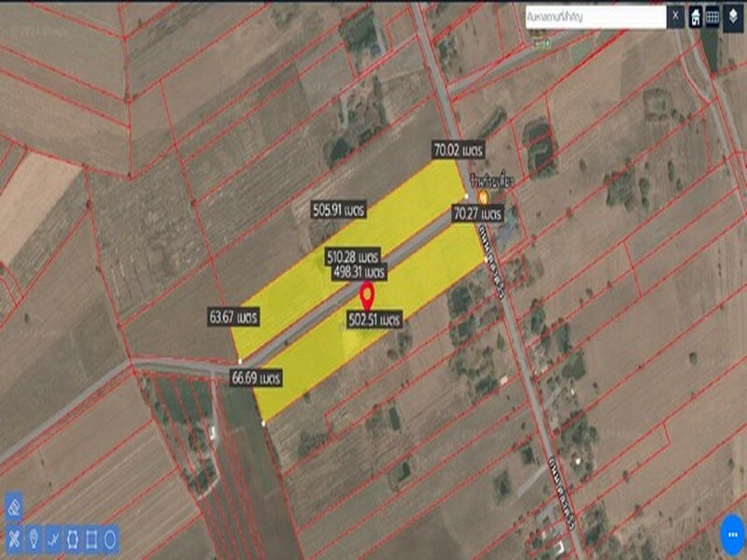
Task: Click the eraser tool icon
Action: pos(14,508)
